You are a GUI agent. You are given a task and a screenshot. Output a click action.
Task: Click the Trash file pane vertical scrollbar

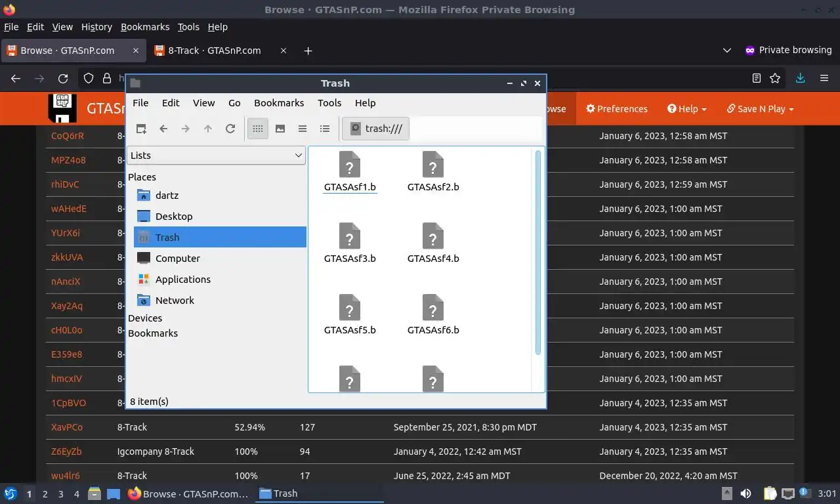538,253
